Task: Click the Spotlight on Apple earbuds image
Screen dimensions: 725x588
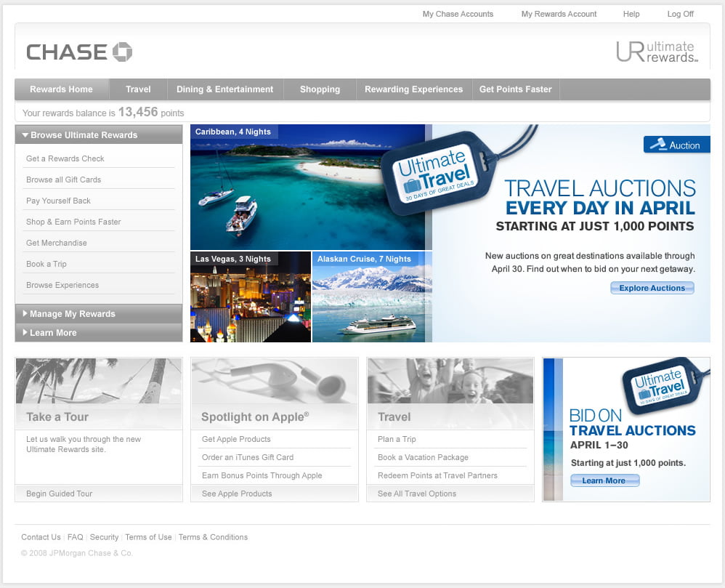Action: click(x=275, y=381)
